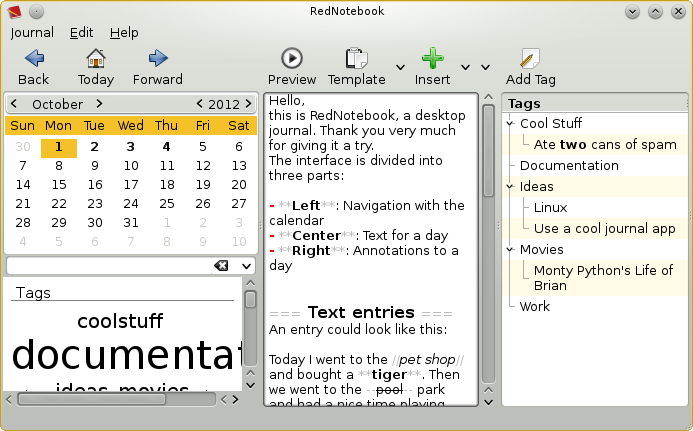Click into the search input field
Image resolution: width=693 pixels, height=431 pixels.
110,266
